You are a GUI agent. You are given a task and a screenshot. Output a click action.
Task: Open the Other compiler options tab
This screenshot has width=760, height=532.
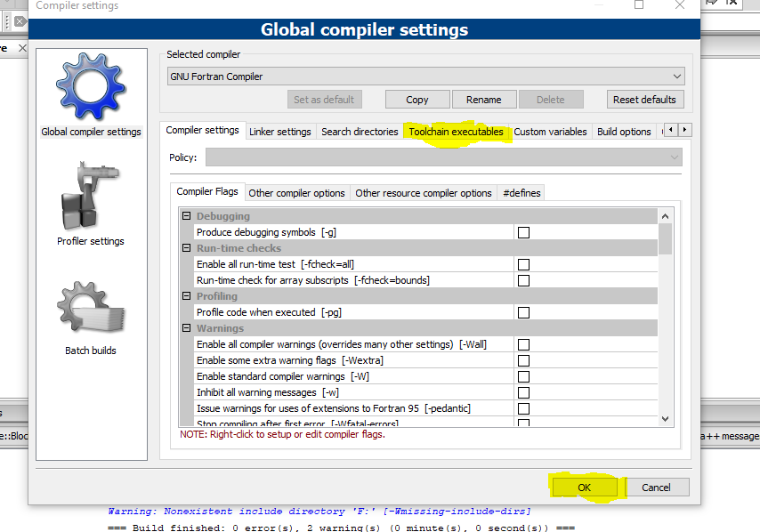tap(296, 193)
